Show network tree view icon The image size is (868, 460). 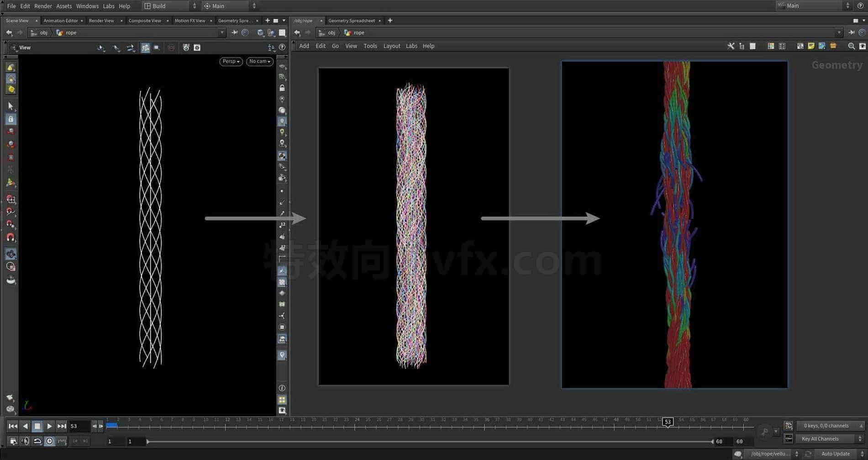coord(742,46)
